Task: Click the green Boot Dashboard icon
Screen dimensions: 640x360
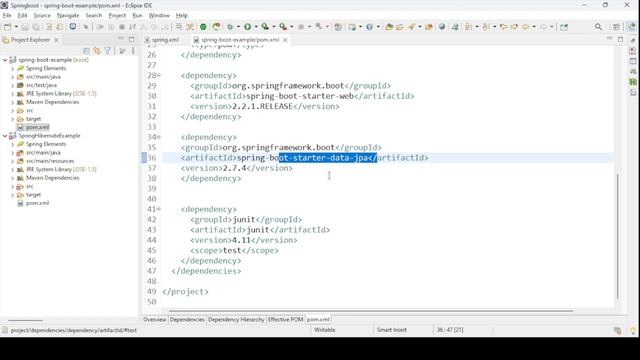Action: [x=203, y=27]
